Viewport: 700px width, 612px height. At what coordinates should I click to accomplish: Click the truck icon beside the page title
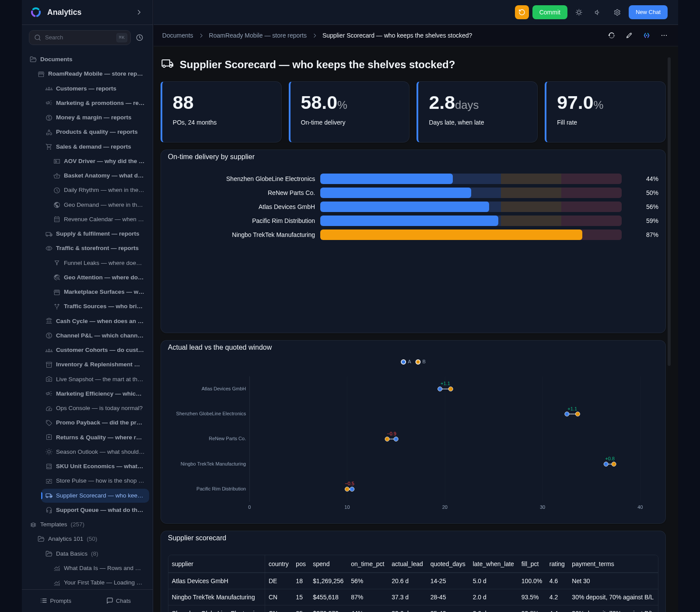coord(168,64)
